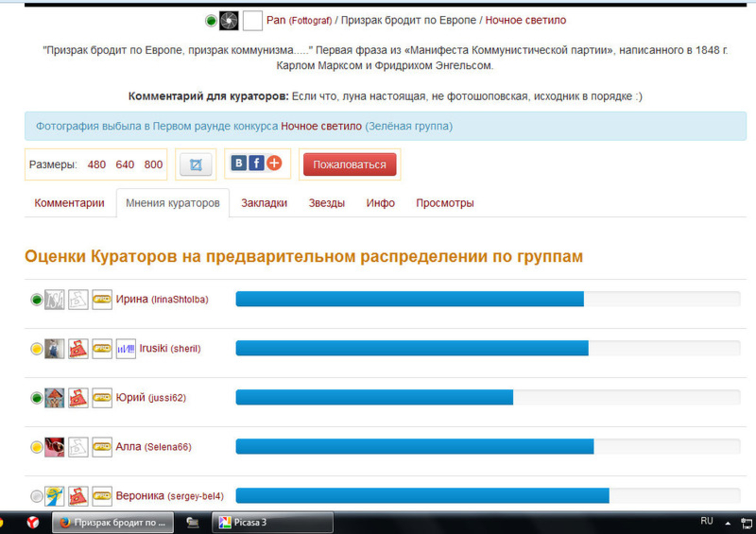Open the Закладки tab
The width and height of the screenshot is (756, 534).
264,203
